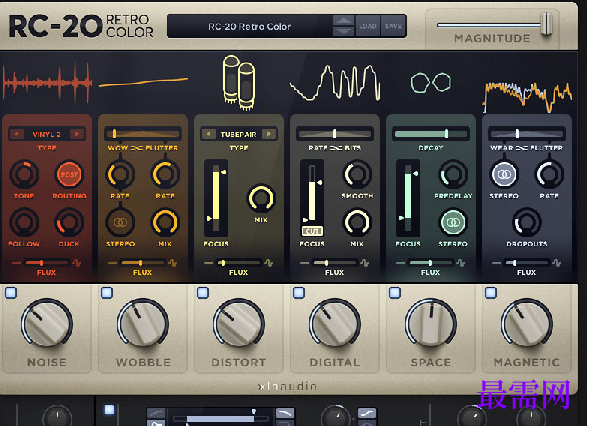Select next Noise type after Vinyl 2
589x426 pixels.
click(77, 134)
